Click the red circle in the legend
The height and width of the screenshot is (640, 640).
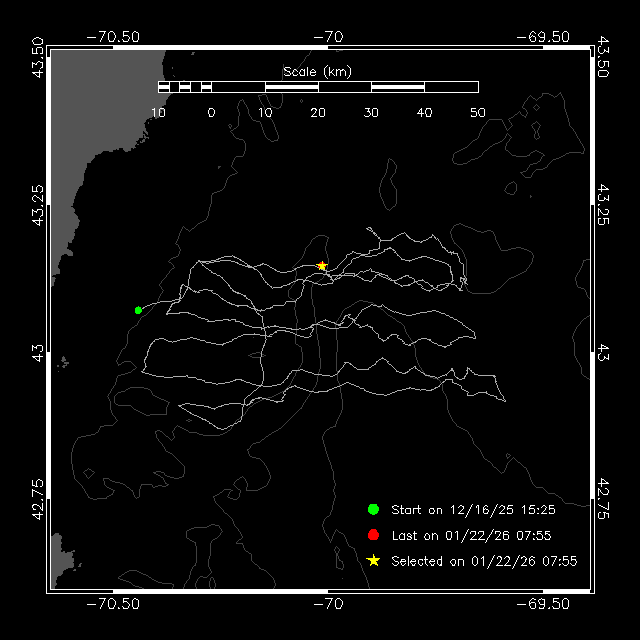coord(374,535)
